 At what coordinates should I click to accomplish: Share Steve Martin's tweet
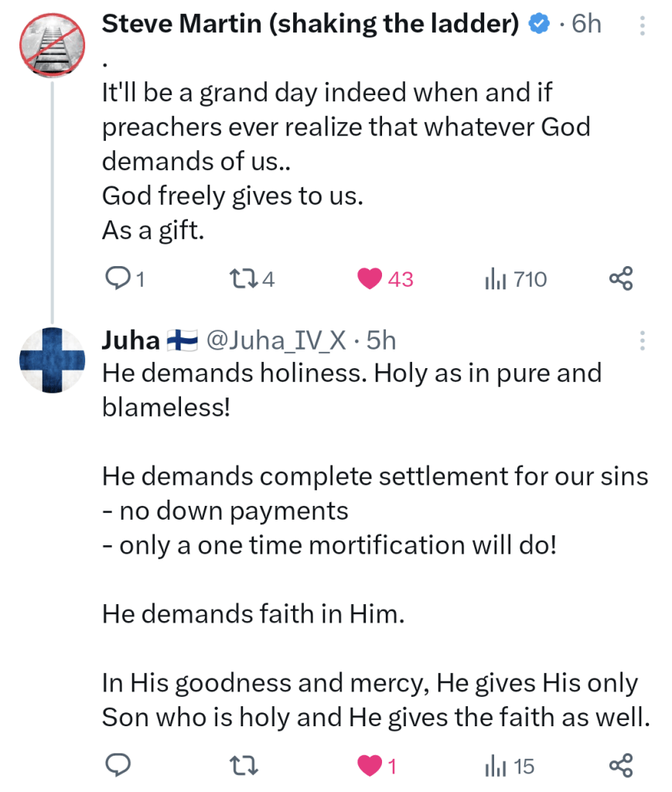621,278
